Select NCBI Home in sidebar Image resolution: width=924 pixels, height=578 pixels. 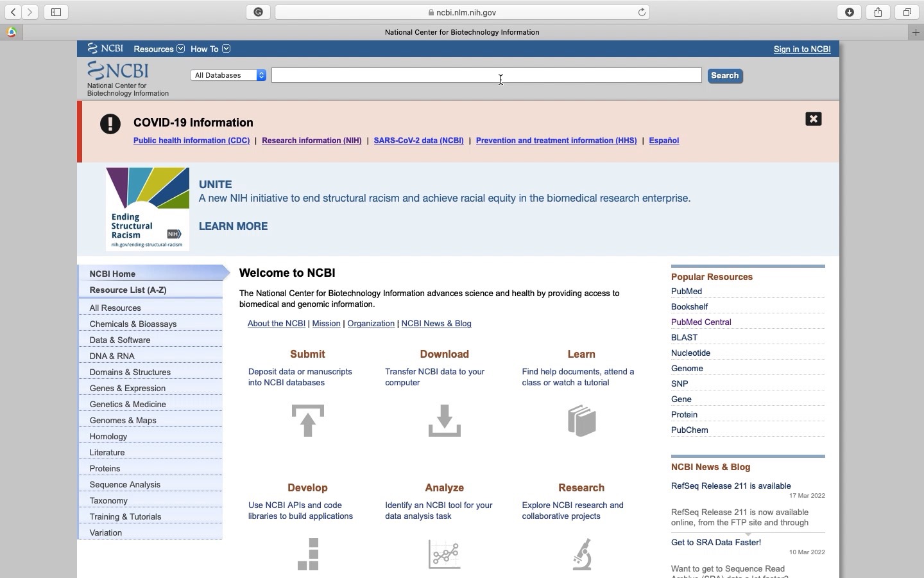point(151,274)
